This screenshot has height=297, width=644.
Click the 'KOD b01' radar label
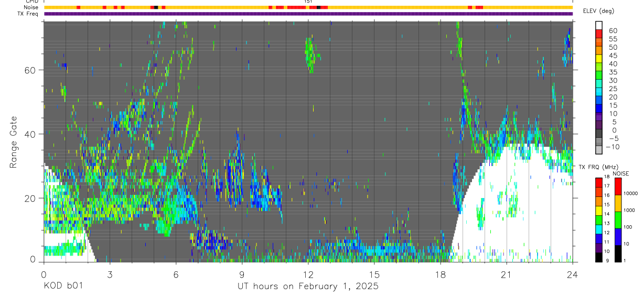pyautogui.click(x=63, y=286)
